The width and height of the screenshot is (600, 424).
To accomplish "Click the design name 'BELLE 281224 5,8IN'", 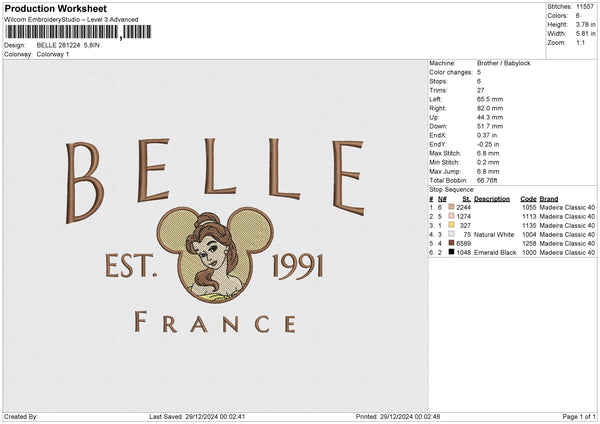I will [x=68, y=45].
